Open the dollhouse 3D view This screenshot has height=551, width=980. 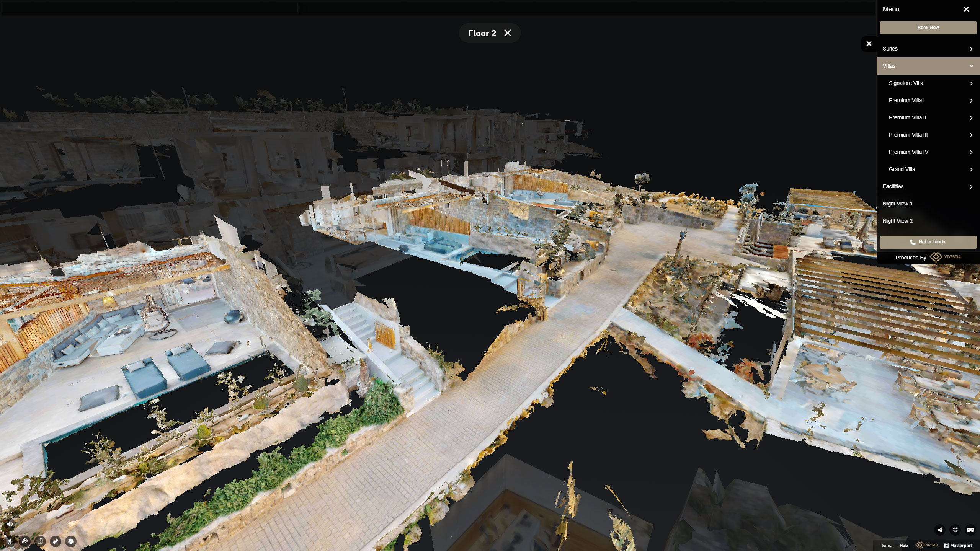pyautogui.click(x=25, y=541)
